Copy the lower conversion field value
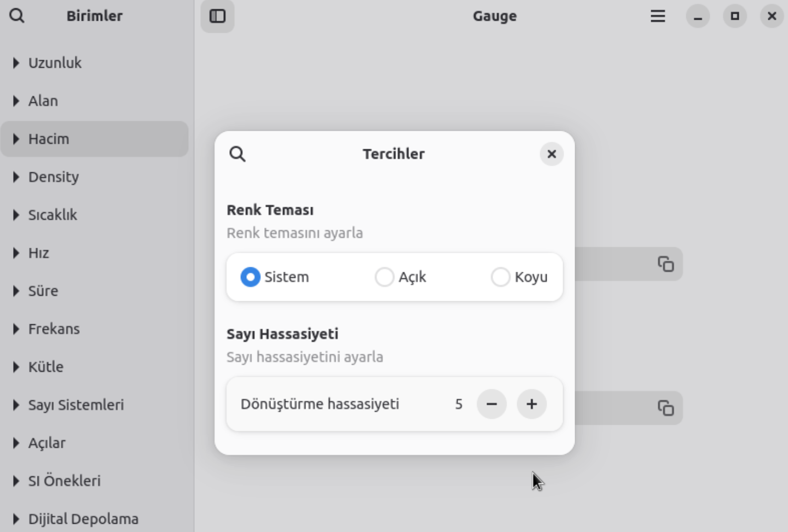The image size is (788, 532). pos(665,408)
